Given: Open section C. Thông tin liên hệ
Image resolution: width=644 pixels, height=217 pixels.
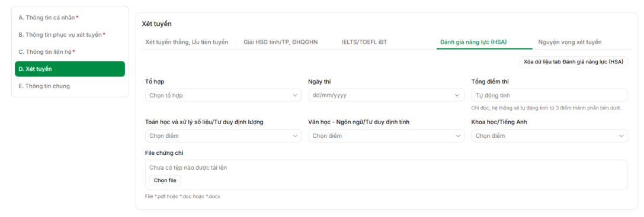Looking at the screenshot, I should coord(47,52).
